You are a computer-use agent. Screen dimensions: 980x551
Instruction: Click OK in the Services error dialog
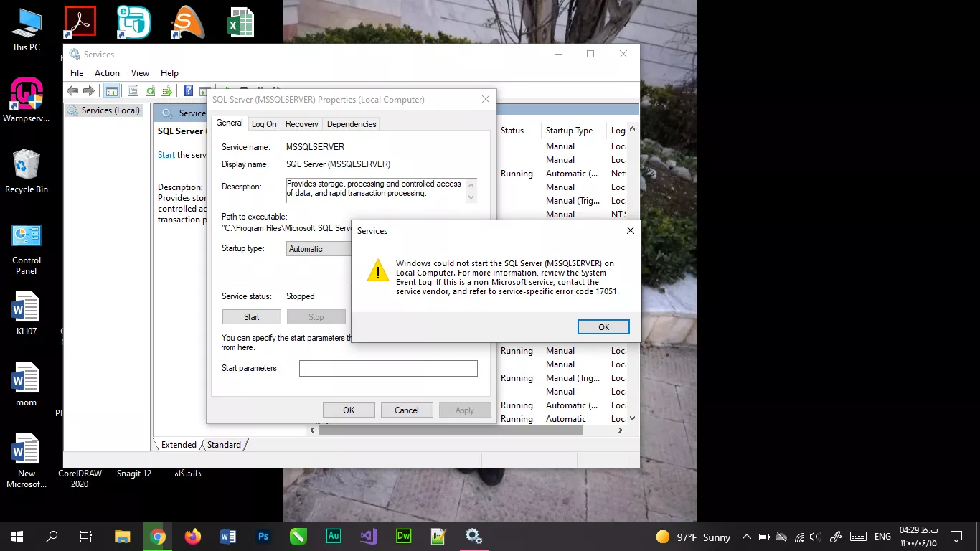[x=603, y=327]
